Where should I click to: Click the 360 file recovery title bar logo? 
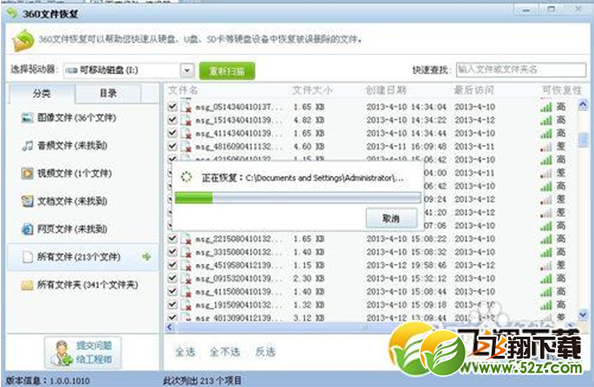(x=12, y=14)
